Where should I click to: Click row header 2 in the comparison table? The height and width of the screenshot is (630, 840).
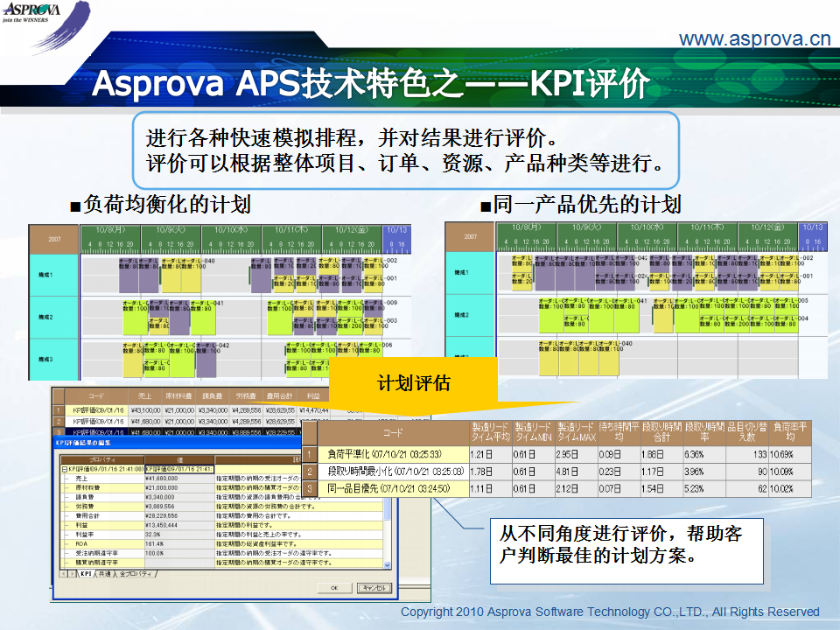click(310, 472)
